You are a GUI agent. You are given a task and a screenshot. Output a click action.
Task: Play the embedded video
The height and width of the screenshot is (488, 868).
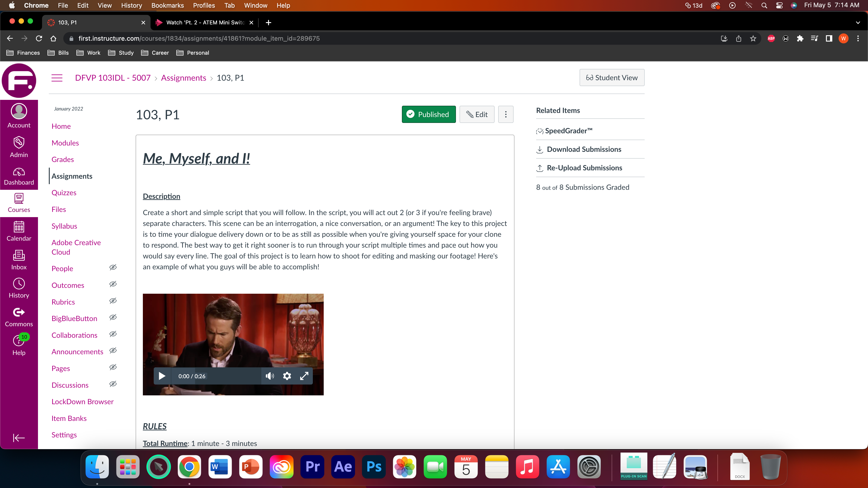pos(162,376)
